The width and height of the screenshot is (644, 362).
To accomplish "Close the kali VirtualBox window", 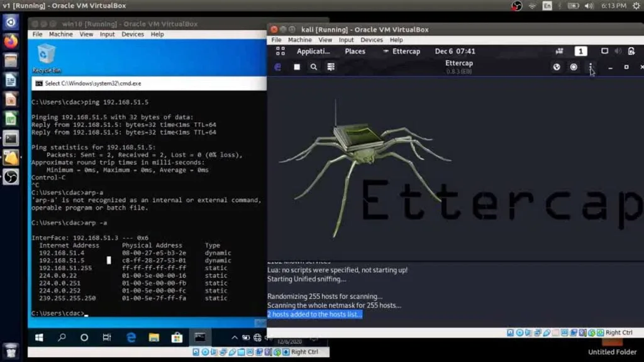I will [x=274, y=30].
